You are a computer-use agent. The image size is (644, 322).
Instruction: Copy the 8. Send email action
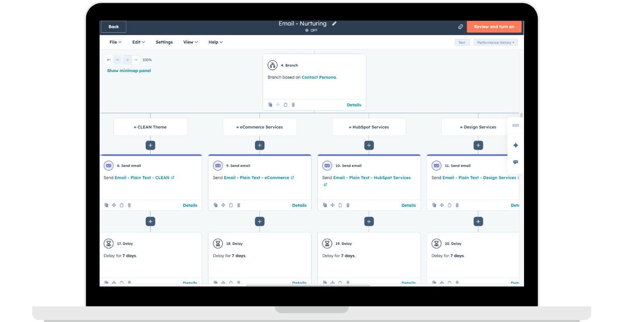tap(106, 205)
